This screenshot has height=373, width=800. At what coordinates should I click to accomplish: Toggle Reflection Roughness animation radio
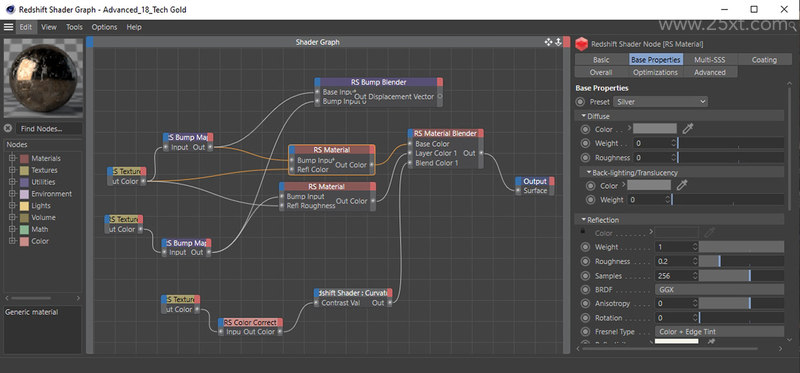[585, 261]
